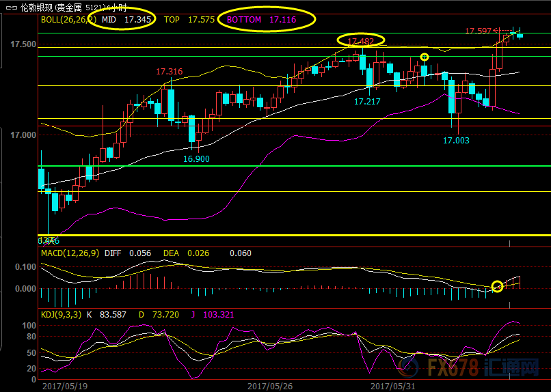Click the 17.316 peak price label
The image size is (551, 392).
[x=170, y=72]
